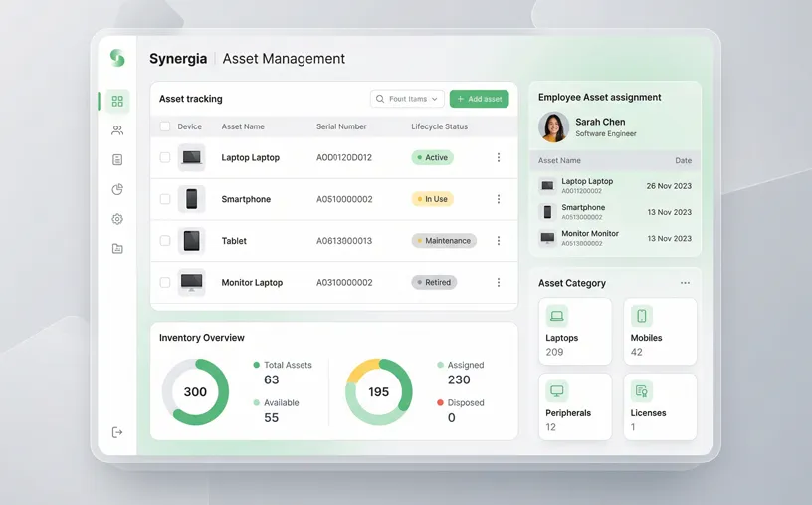Click the Synergia logo in the sidebar
The width and height of the screenshot is (812, 505).
(117, 58)
